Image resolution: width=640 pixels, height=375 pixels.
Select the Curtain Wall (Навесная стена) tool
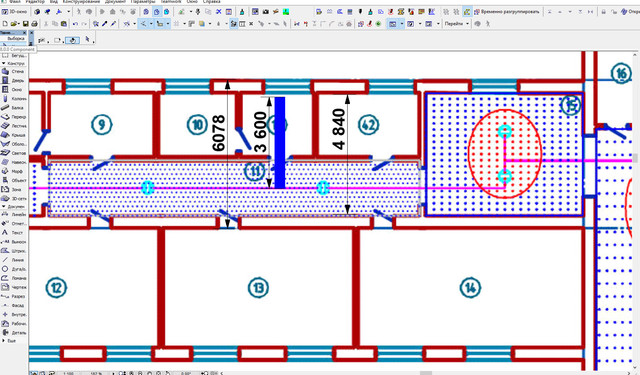[x=13, y=162]
